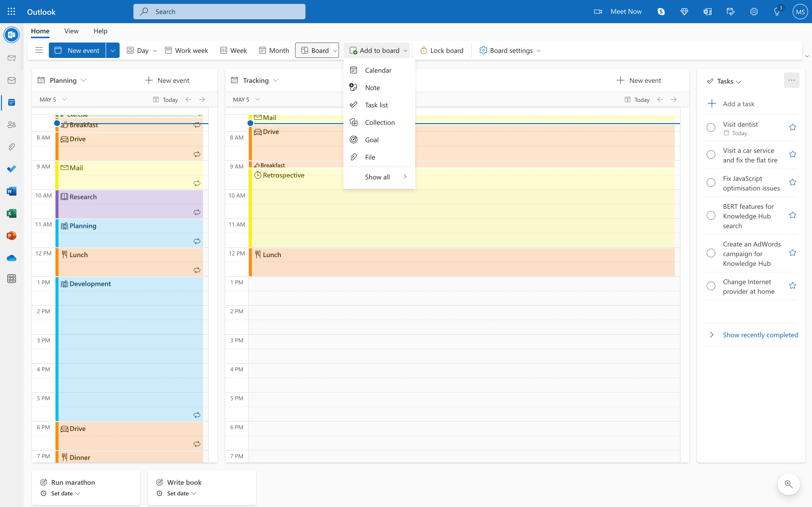Click the File icon in dropdown menu
The height and width of the screenshot is (507, 812).
click(x=354, y=156)
